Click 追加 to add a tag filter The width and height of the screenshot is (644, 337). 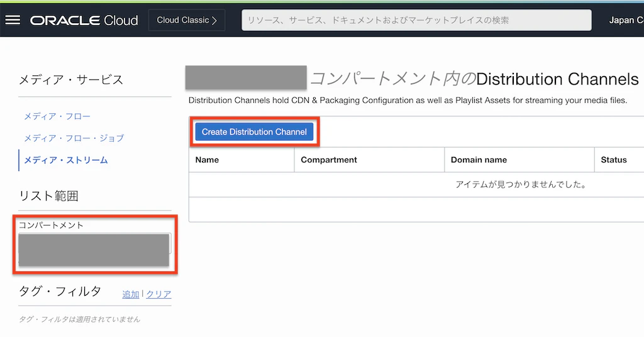point(131,294)
